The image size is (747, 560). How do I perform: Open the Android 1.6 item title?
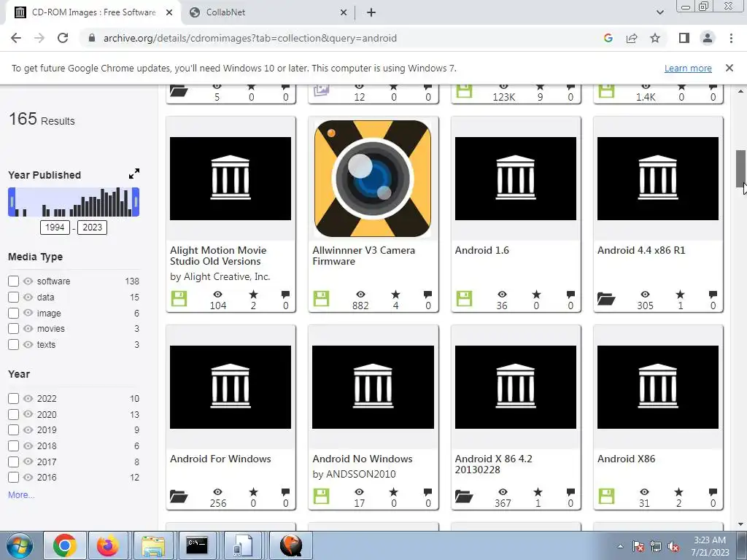coord(481,250)
